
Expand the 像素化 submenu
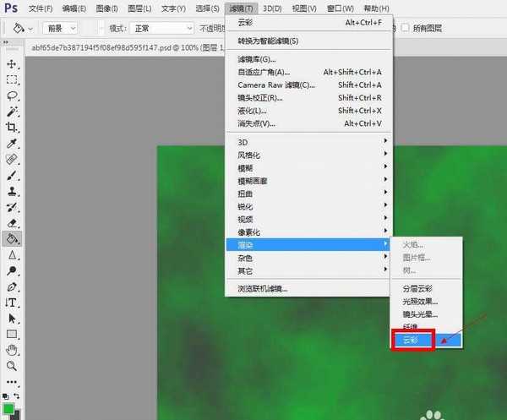(x=308, y=232)
